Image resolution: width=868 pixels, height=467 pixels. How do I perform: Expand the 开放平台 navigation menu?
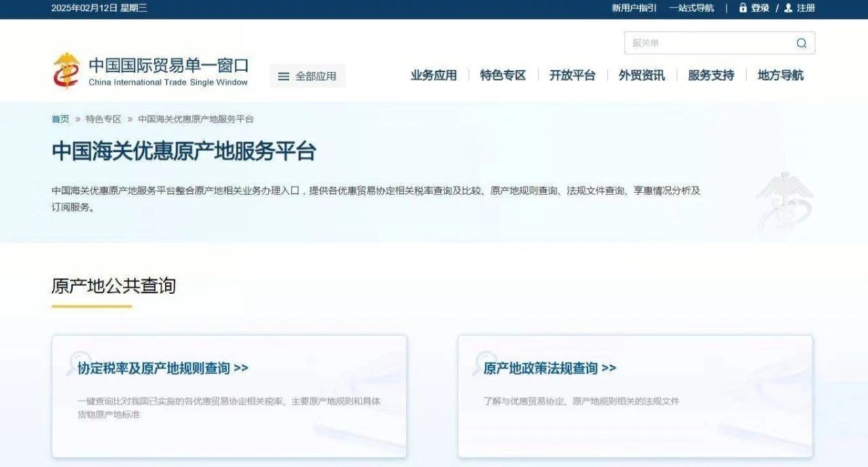tap(572, 75)
